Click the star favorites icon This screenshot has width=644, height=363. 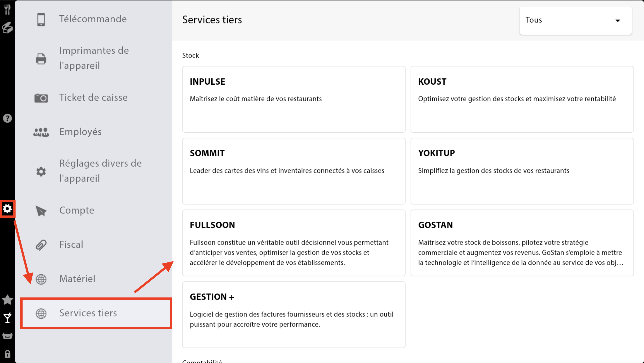coord(7,300)
